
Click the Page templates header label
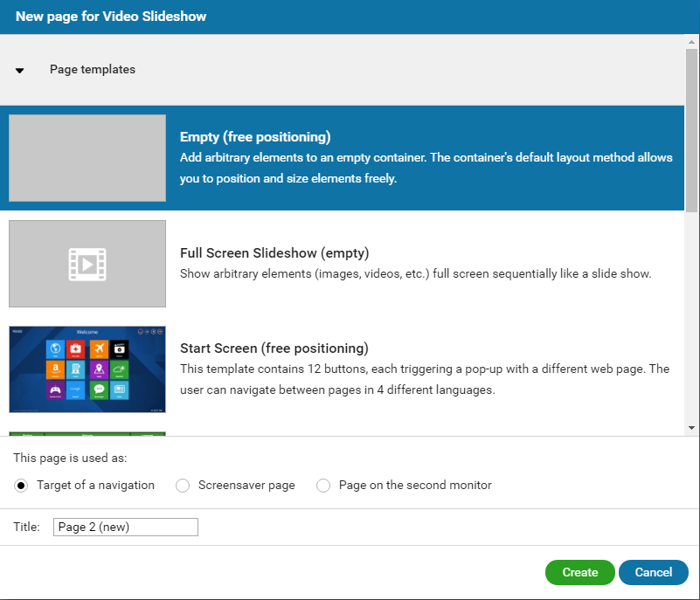(x=92, y=70)
